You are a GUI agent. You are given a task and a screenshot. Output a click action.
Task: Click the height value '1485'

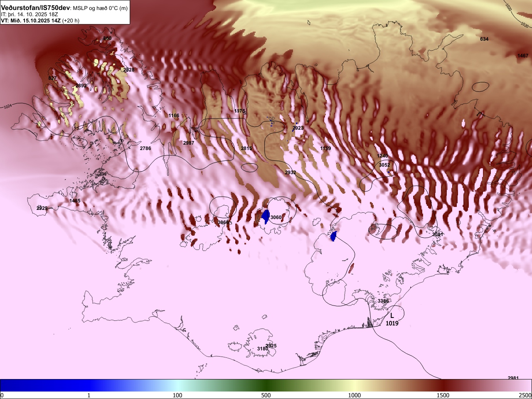[75, 201]
